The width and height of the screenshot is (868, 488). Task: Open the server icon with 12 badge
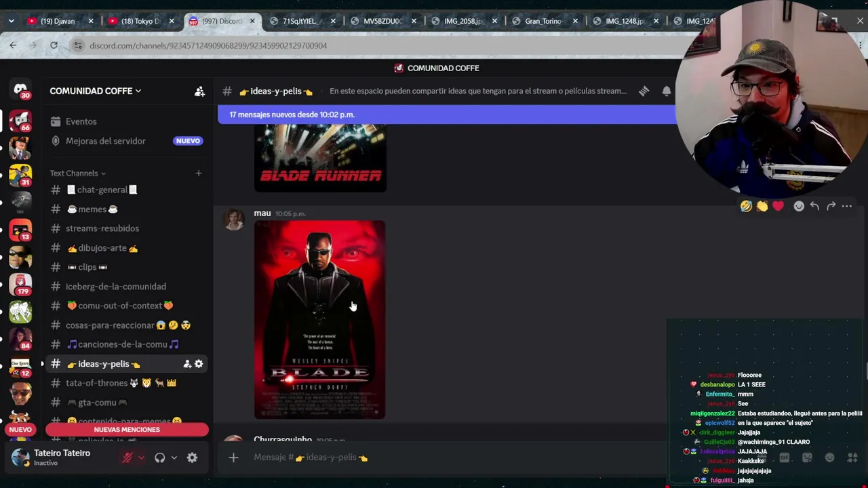point(20,367)
